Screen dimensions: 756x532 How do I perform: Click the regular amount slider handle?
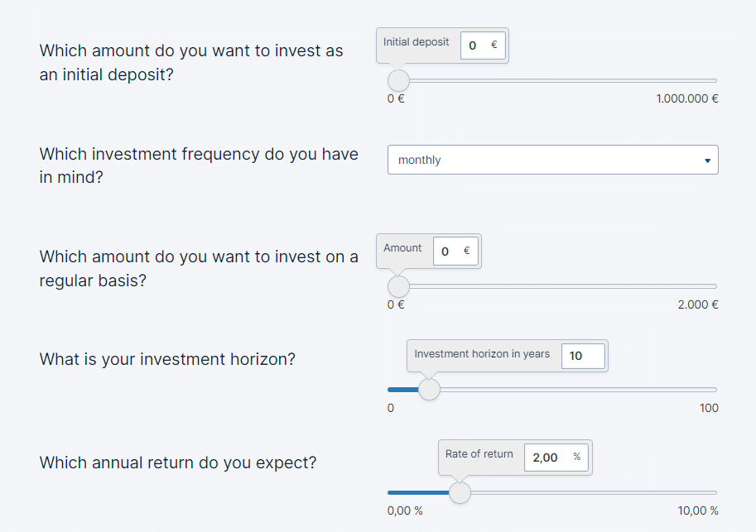coord(398,286)
